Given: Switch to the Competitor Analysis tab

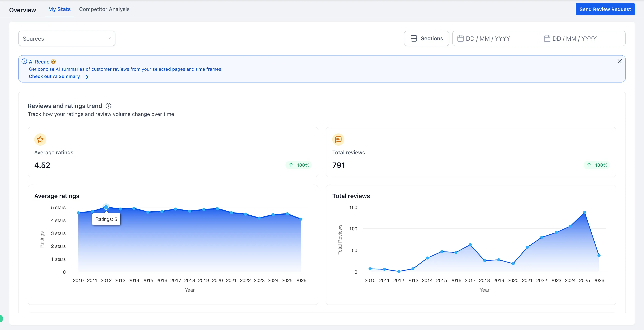Looking at the screenshot, I should pyautogui.click(x=104, y=9).
